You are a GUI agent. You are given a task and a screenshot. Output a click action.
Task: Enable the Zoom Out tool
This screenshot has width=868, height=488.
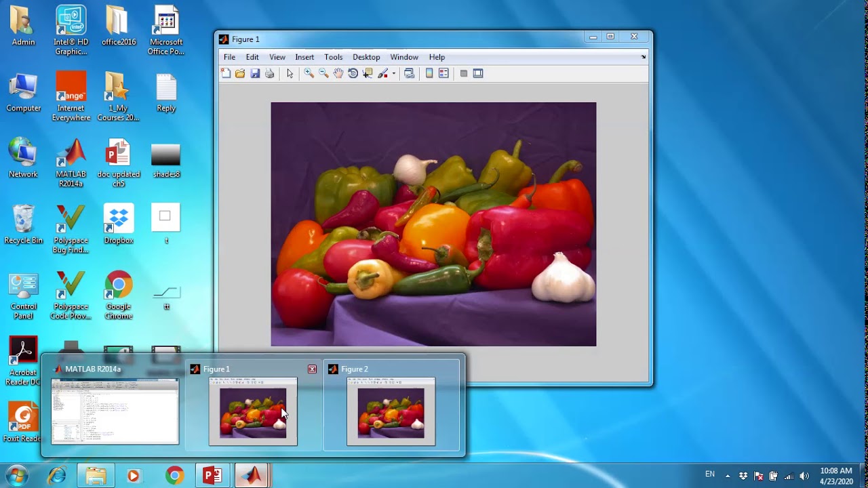pyautogui.click(x=323, y=73)
